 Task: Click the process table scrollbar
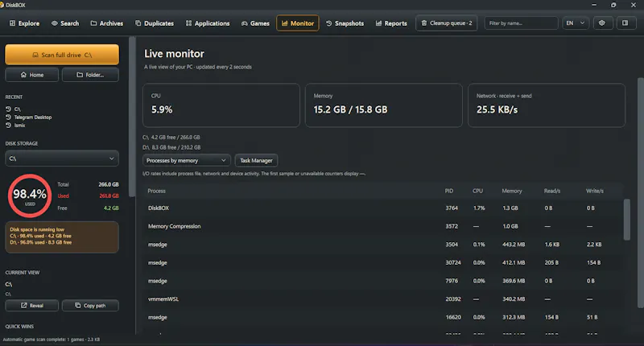(627, 220)
